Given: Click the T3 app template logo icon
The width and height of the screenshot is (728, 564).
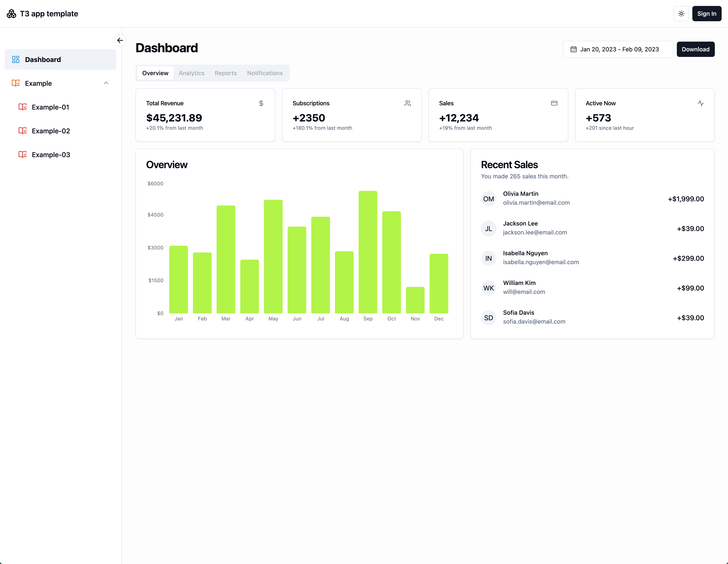Looking at the screenshot, I should (x=11, y=14).
